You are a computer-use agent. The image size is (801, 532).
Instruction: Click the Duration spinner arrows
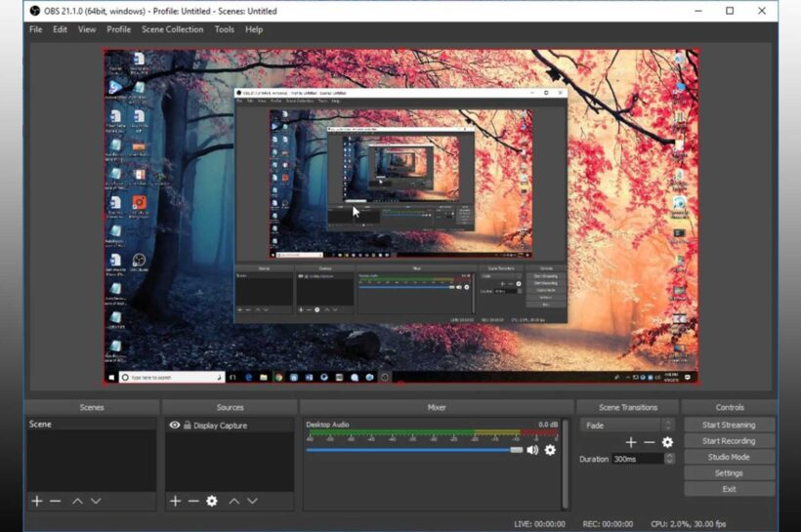click(x=669, y=459)
